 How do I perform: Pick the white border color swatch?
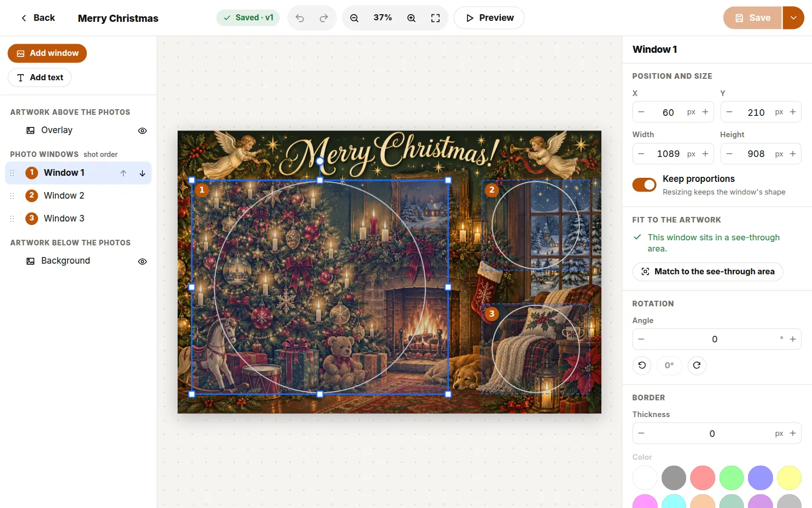(x=645, y=478)
